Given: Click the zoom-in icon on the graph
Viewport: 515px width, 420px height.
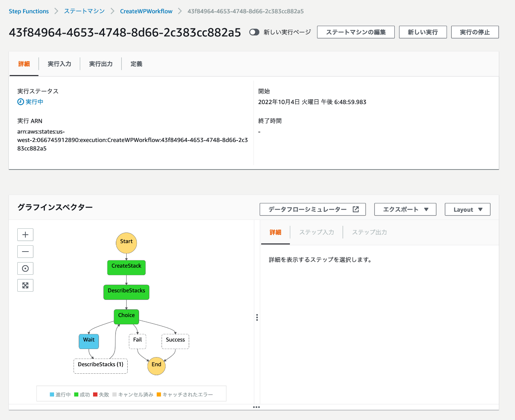Looking at the screenshot, I should pos(25,234).
